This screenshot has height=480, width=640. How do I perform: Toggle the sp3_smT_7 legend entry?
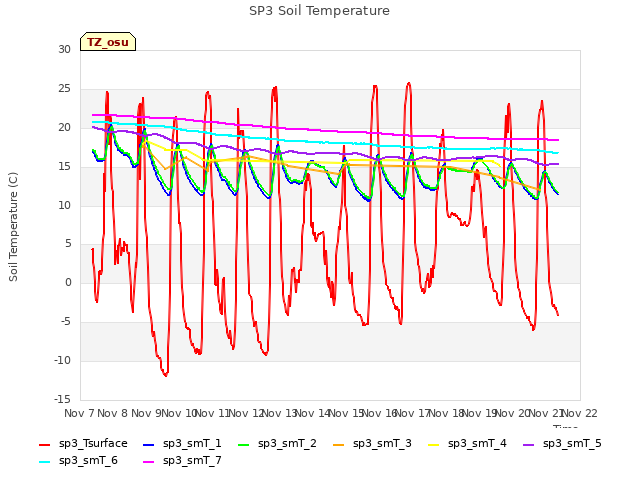coord(182,461)
